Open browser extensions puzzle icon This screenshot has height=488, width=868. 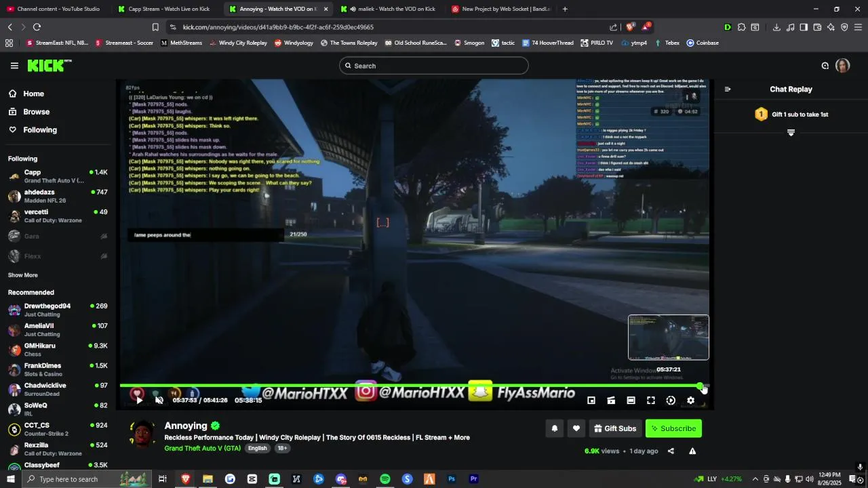click(741, 27)
